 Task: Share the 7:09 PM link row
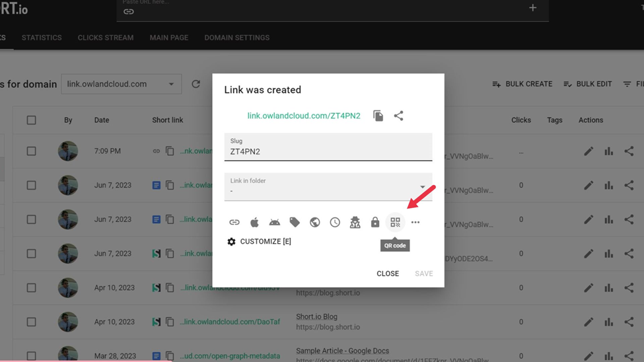(629, 151)
